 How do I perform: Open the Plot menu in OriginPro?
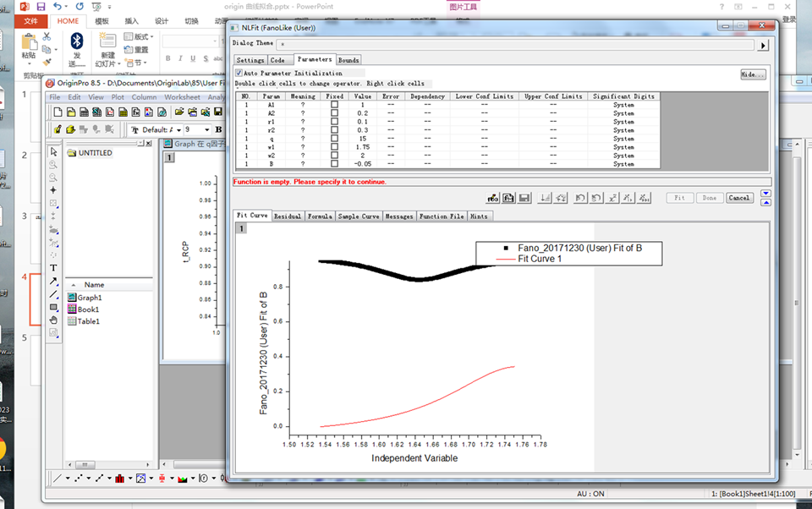118,97
